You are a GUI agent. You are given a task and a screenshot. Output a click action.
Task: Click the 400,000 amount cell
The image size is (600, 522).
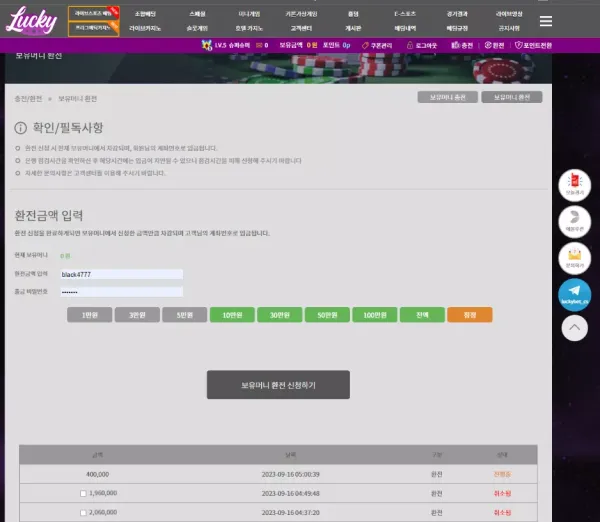click(x=98, y=474)
